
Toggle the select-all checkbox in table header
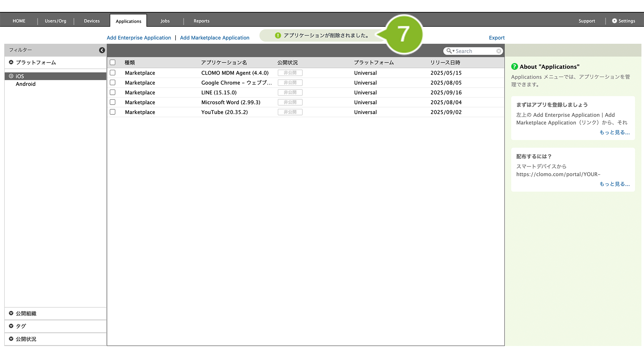(x=113, y=63)
